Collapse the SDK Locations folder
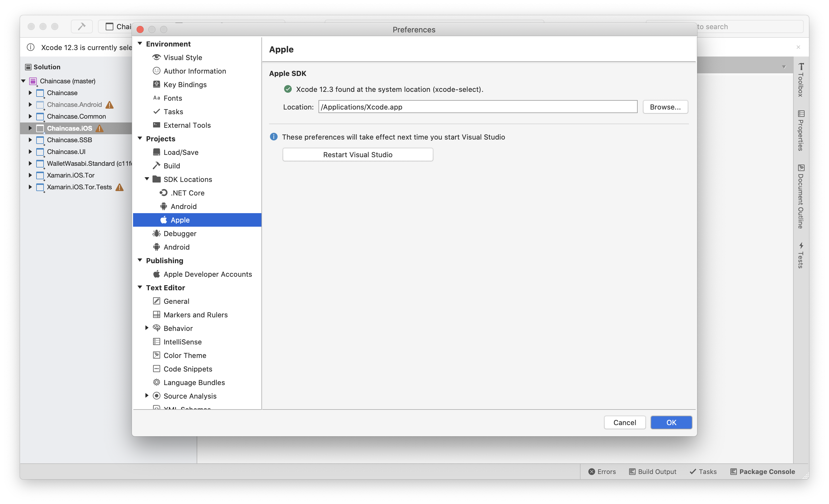829x504 pixels. coord(147,179)
